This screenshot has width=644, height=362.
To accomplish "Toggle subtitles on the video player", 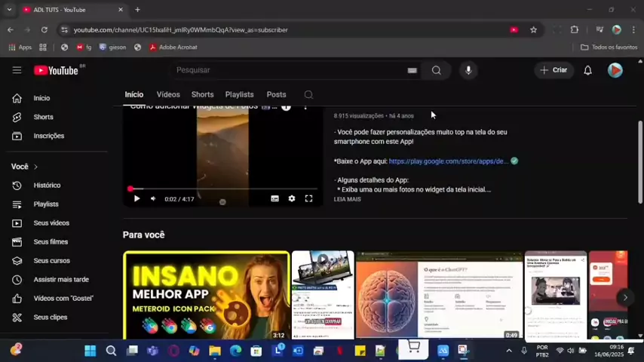I will point(274,198).
